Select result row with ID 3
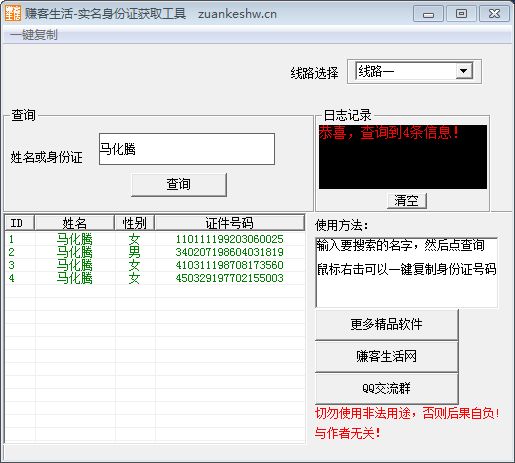This screenshot has width=515, height=463. 155,265
